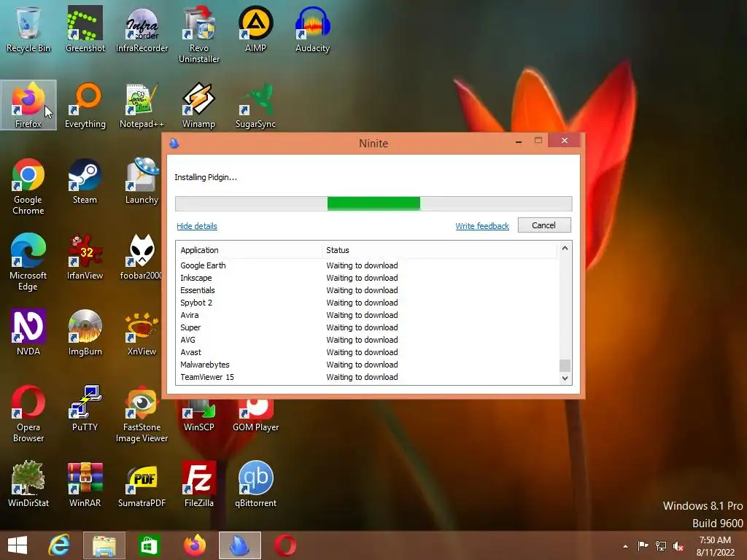Select the Greenshot desktop shortcut
Image resolution: width=747 pixels, height=560 pixels.
tap(85, 29)
